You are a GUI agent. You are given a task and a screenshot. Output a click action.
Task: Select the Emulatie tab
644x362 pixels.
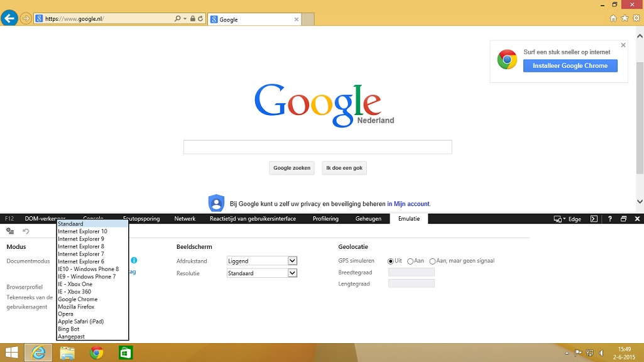(x=409, y=219)
